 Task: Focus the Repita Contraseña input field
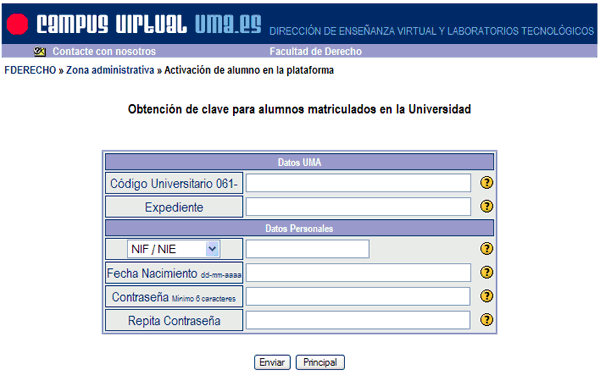coord(358,320)
